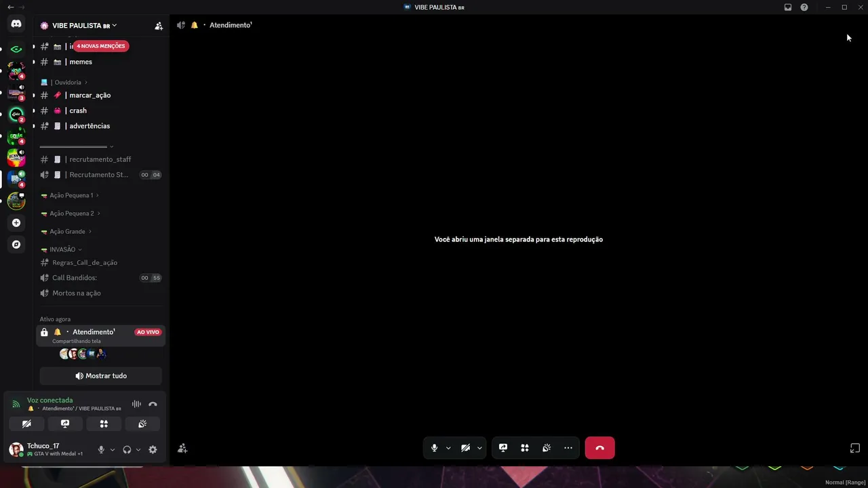This screenshot has height=488, width=868.
Task: Open input device chevron next to user panel mic
Action: [x=113, y=449]
